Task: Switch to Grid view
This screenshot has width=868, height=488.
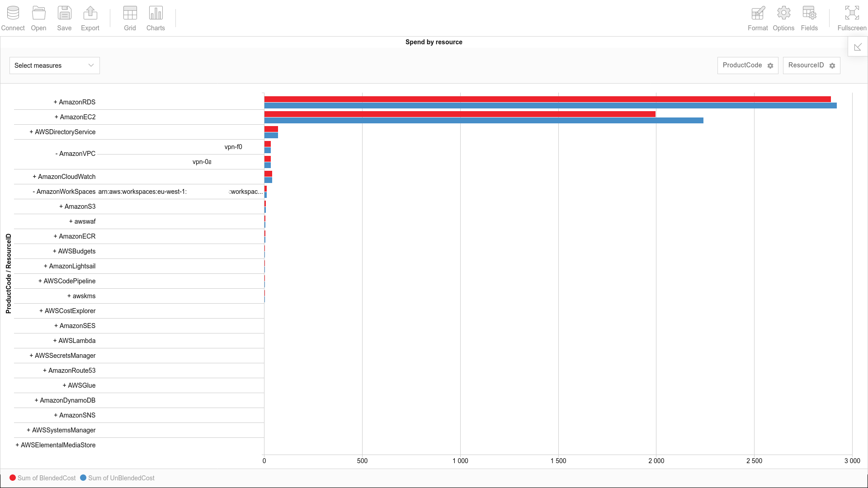Action: [130, 18]
